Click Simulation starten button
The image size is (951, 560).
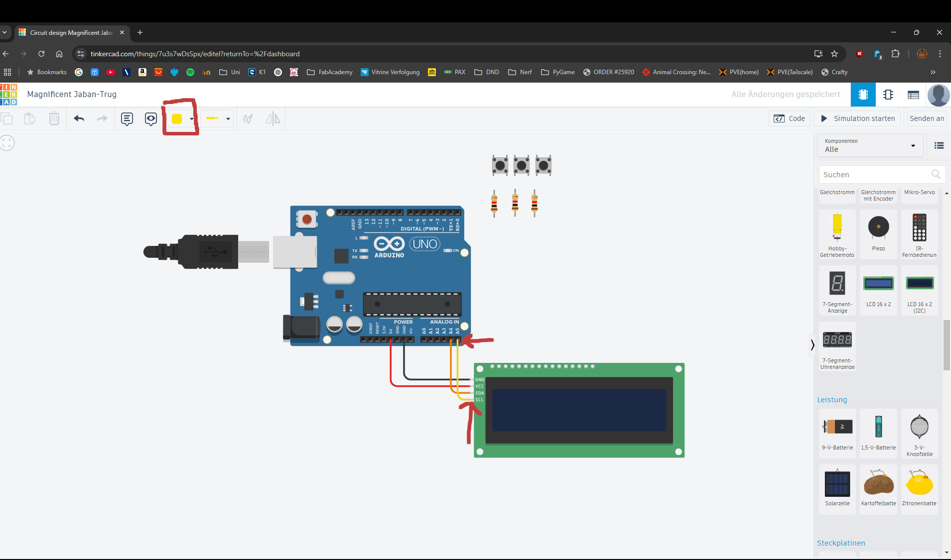[x=857, y=118]
